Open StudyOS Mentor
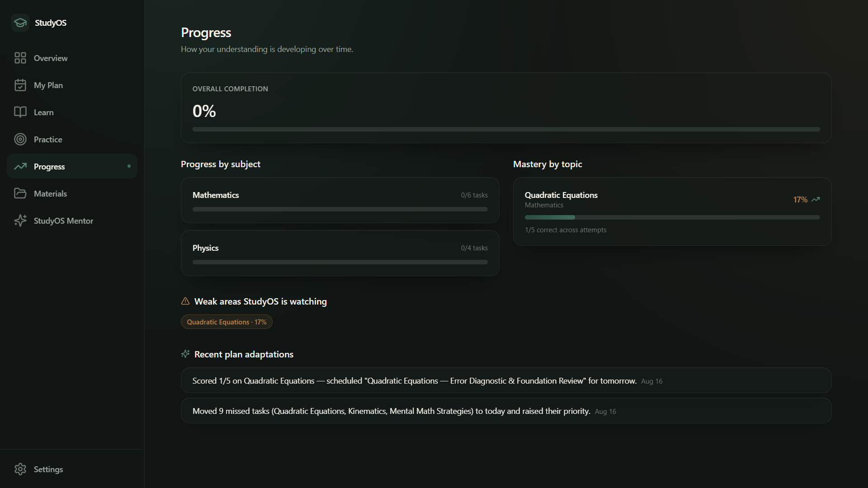Viewport: 868px width, 488px height. click(72, 221)
